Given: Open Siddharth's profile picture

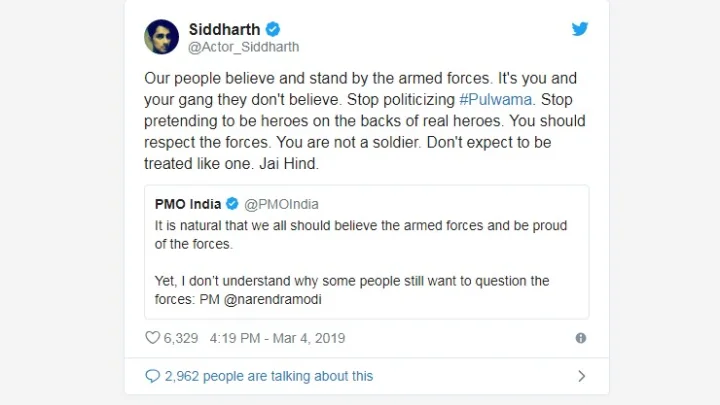Looking at the screenshot, I should coord(162,37).
